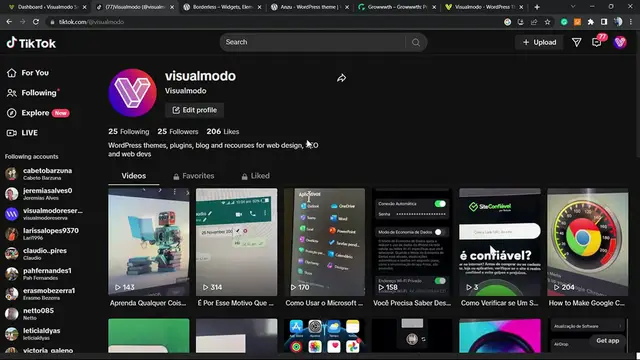The width and height of the screenshot is (640, 360).
Task: Open the 25 Following list
Action: (129, 131)
